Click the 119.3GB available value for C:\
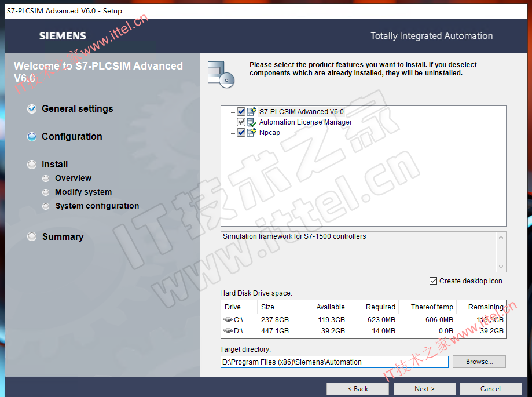The height and width of the screenshot is (397, 532). pos(332,320)
